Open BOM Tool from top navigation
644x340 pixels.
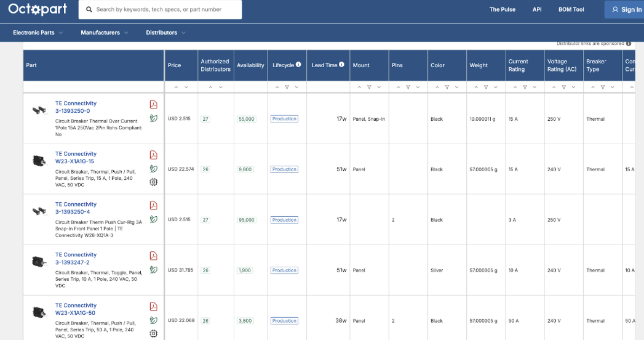pos(571,9)
